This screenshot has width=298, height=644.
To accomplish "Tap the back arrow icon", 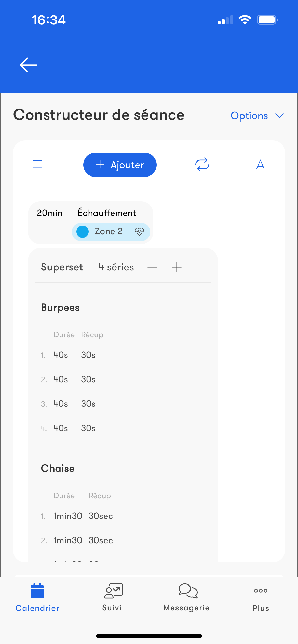I will (x=29, y=65).
